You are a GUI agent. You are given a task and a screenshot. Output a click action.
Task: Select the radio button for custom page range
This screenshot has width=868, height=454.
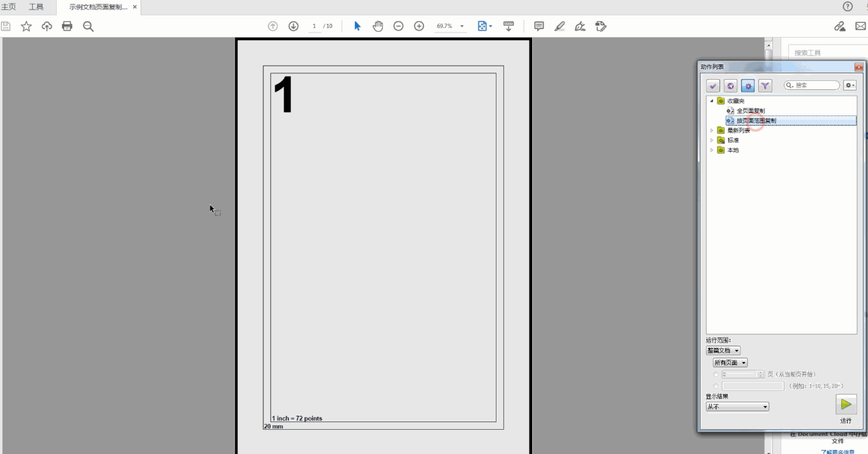[x=716, y=386]
